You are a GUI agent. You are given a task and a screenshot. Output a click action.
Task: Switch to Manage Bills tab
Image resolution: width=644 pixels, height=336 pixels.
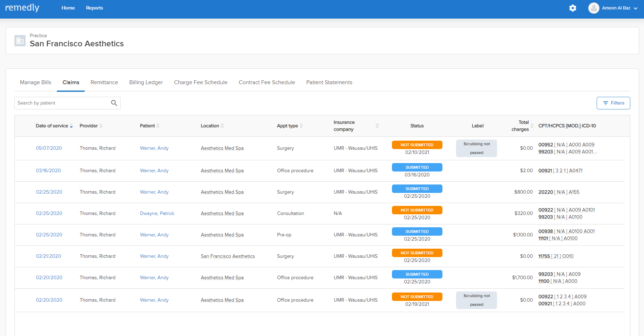point(35,82)
